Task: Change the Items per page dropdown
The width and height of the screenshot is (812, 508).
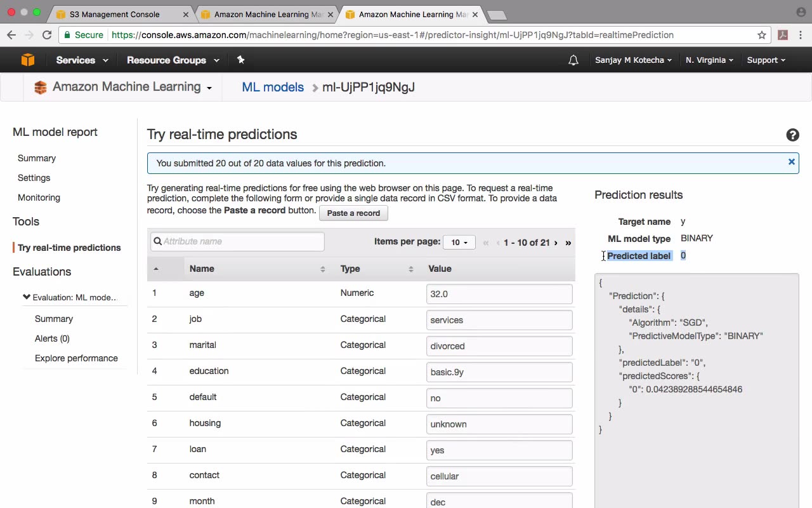Action: 459,243
